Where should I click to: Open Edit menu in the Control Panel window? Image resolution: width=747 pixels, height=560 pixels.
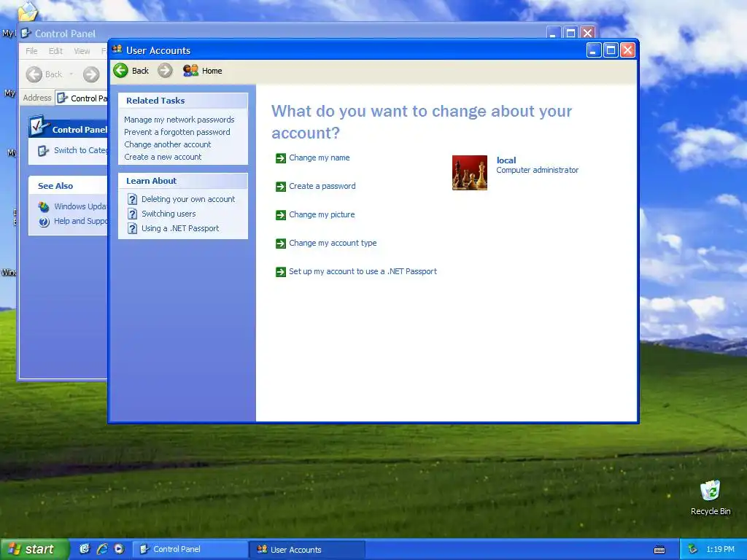pyautogui.click(x=55, y=51)
